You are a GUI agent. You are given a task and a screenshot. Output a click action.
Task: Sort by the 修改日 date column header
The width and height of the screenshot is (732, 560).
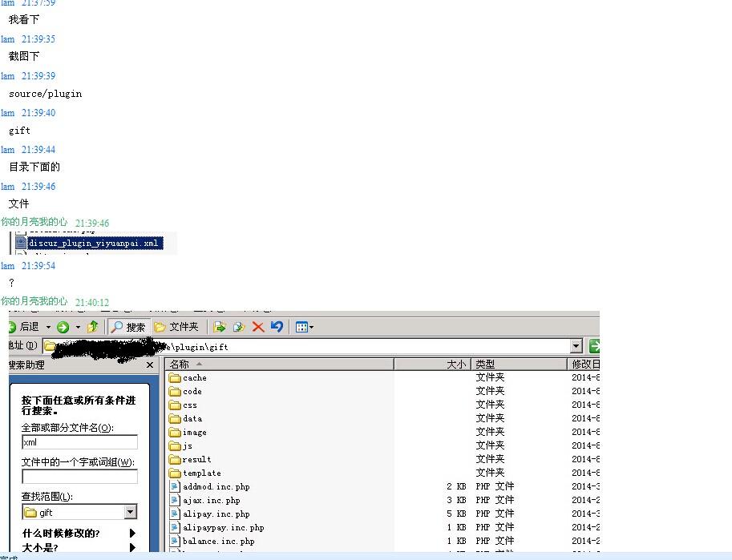point(584,364)
